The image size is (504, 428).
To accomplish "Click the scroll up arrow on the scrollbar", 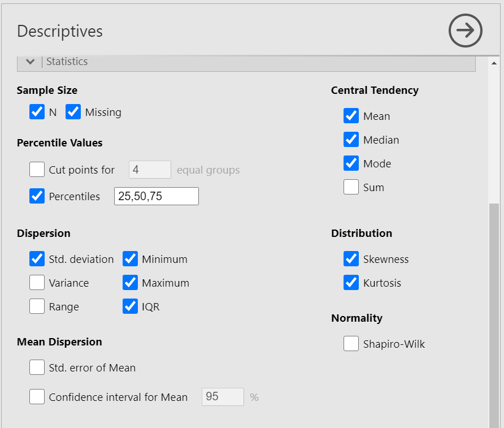I will tap(494, 63).
